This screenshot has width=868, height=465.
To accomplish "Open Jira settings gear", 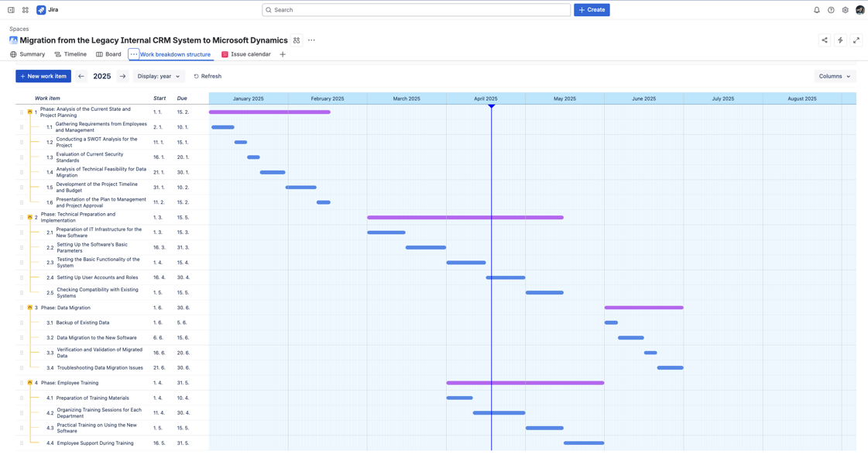I will pyautogui.click(x=845, y=10).
